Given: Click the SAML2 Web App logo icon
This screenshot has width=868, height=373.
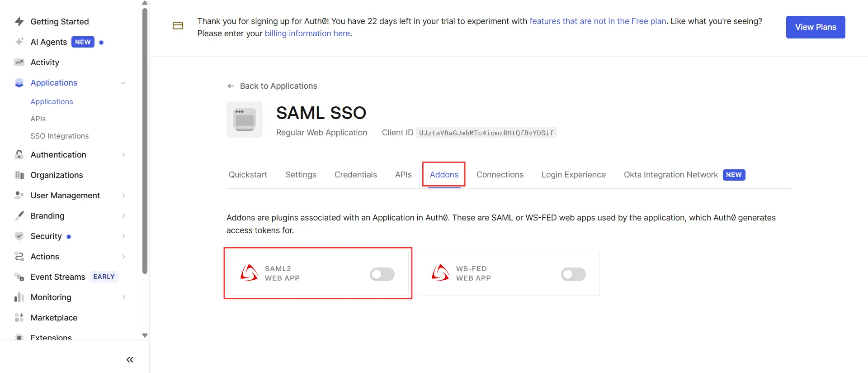Looking at the screenshot, I should 249,273.
